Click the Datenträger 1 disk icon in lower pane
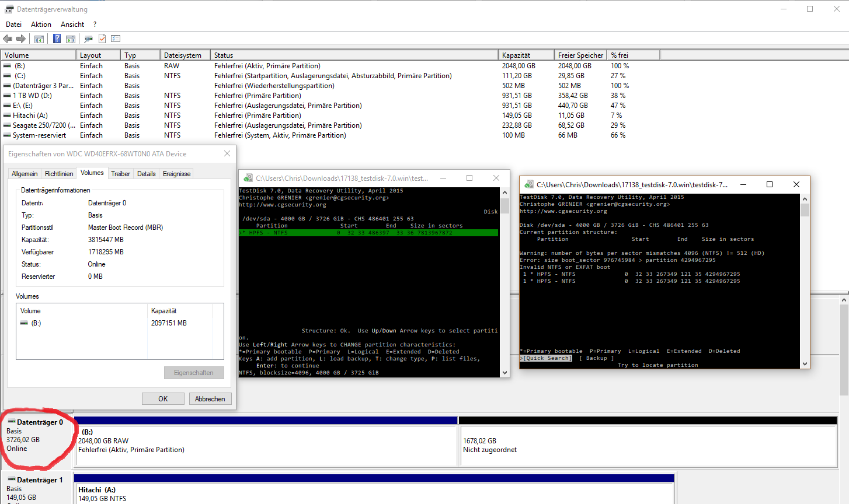The height and width of the screenshot is (504, 849). (x=12, y=480)
